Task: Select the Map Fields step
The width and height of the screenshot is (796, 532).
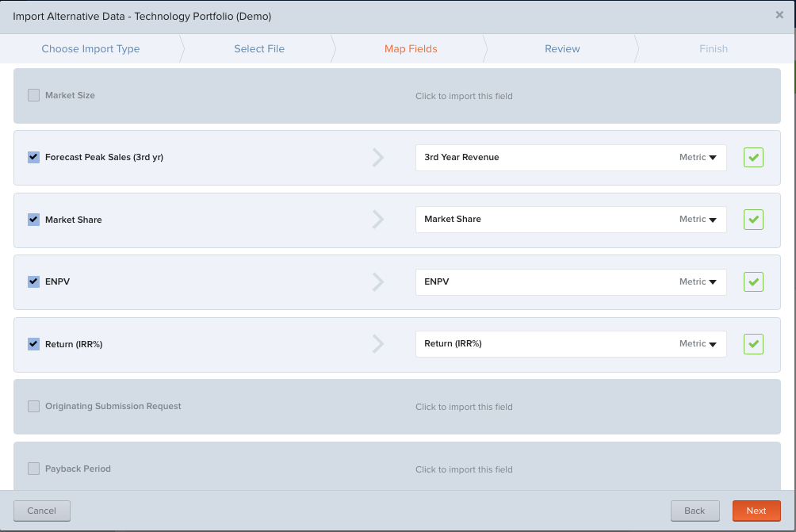Action: coord(411,48)
